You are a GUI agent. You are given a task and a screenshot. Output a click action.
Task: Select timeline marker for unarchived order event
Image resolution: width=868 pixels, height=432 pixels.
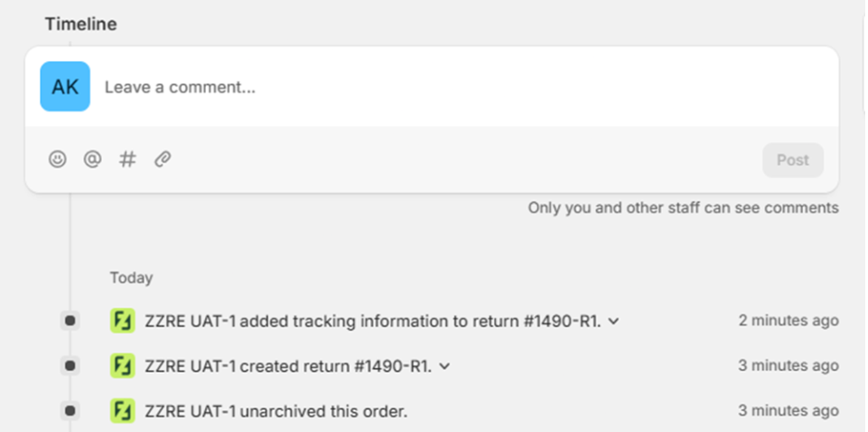[70, 410]
